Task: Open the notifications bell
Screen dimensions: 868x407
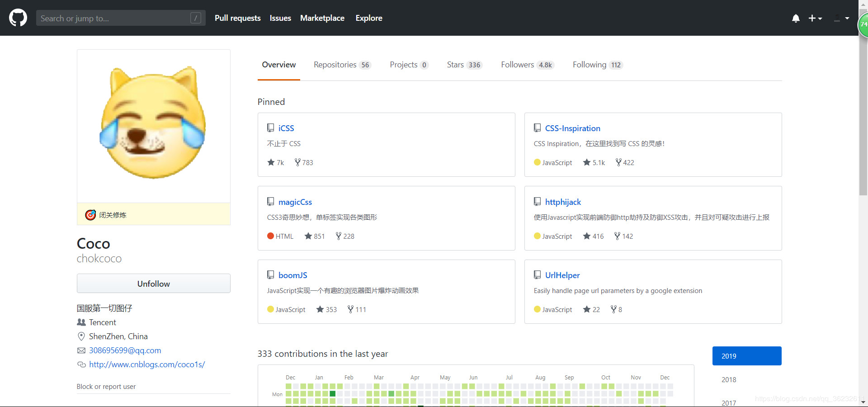Action: tap(796, 18)
